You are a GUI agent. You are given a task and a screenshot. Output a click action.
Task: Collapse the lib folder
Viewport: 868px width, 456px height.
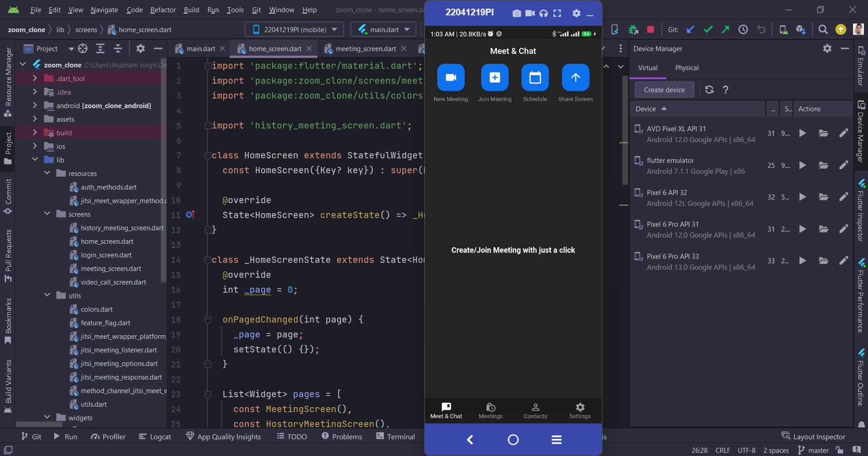[35, 160]
